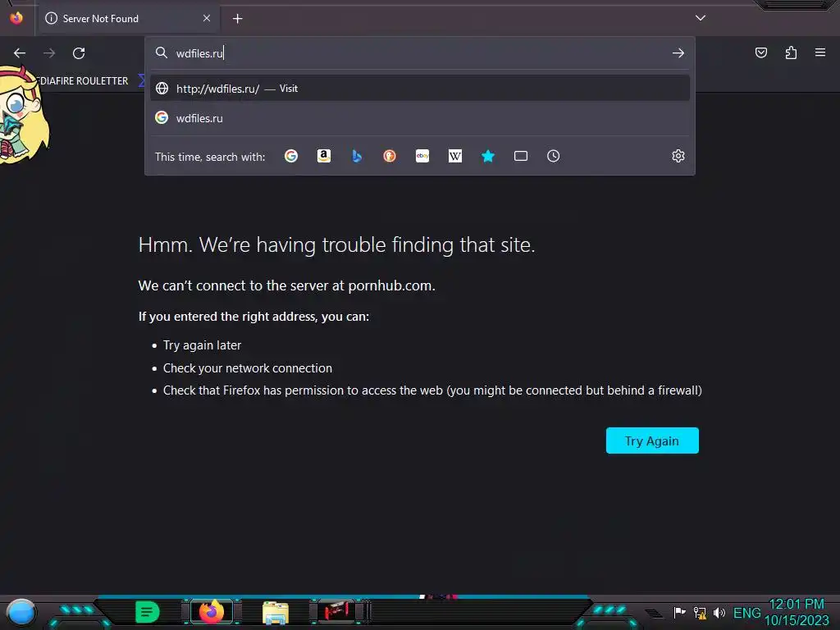
Task: Click Firefox icon in the taskbar
Action: tap(212, 611)
